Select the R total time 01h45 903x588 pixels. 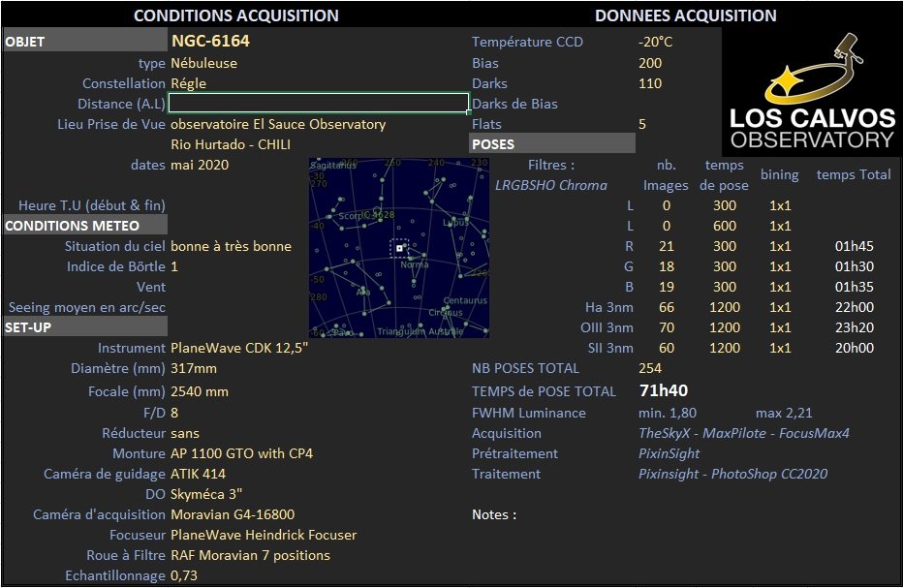coord(854,246)
